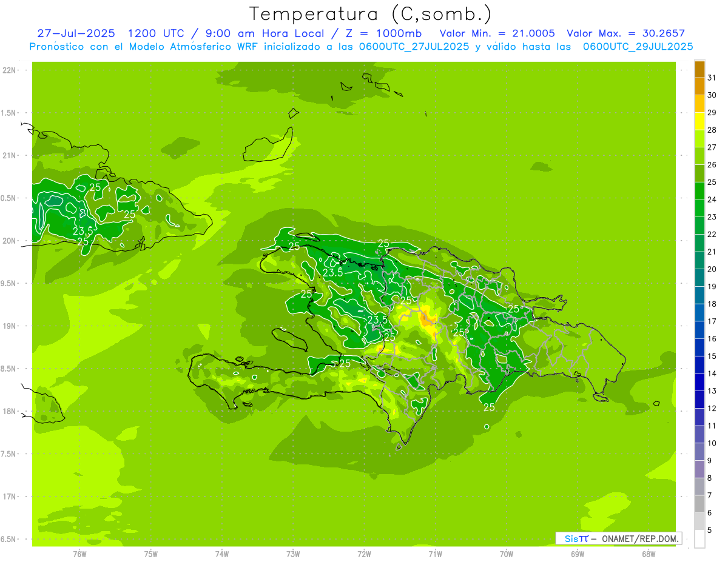Click the color bar value '31'
The width and height of the screenshot is (728, 562).
pyautogui.click(x=712, y=78)
